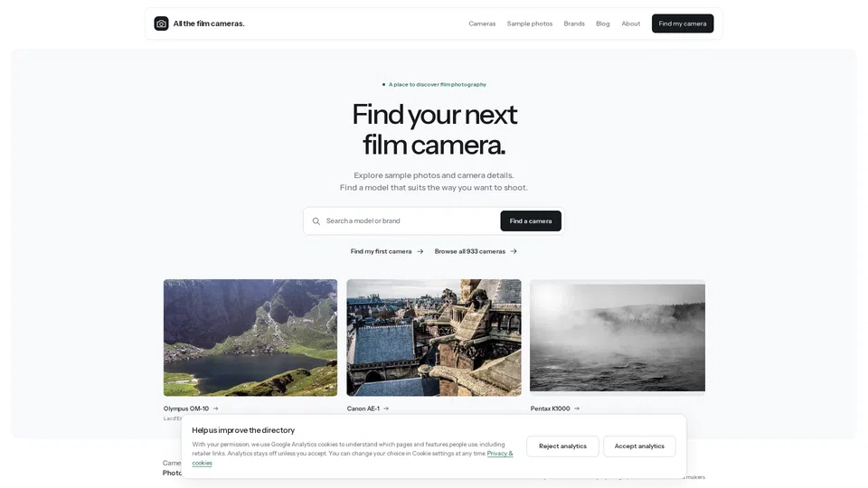The height and width of the screenshot is (488, 868).
Task: Click arrow next to Browse all 933 cameras
Action: tap(514, 251)
